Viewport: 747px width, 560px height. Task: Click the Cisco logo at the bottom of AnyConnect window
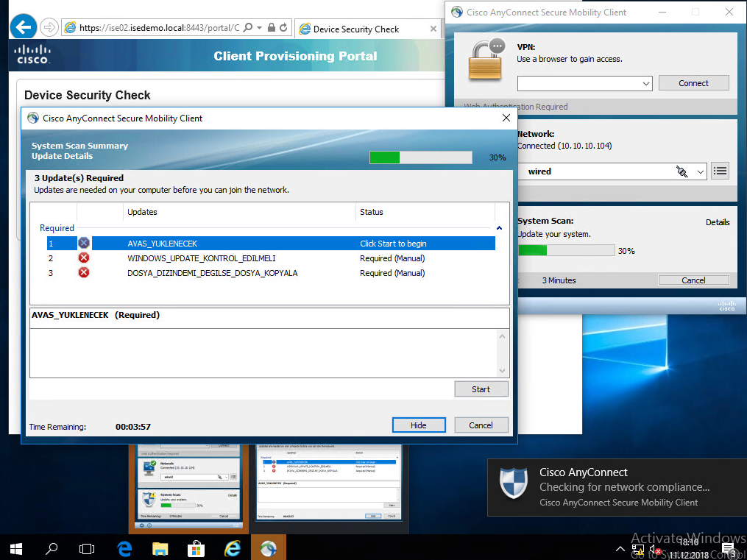(x=727, y=305)
